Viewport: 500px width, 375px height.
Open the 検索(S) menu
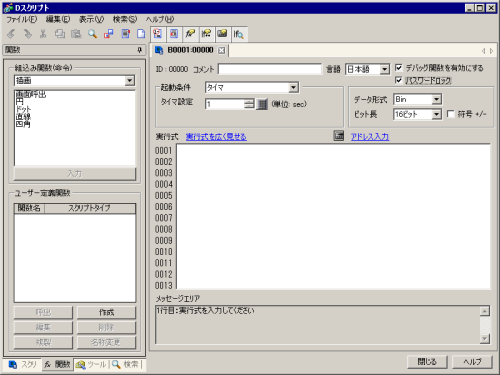(125, 19)
